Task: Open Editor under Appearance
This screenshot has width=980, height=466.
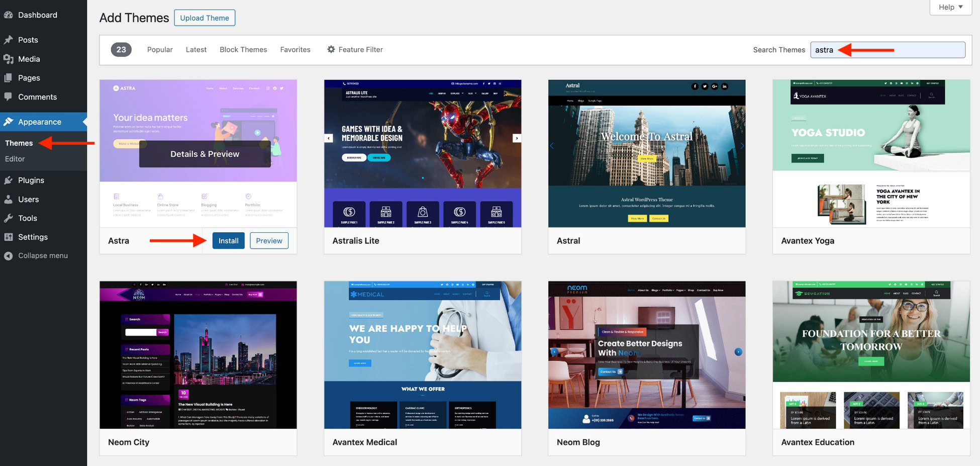Action: (x=15, y=159)
